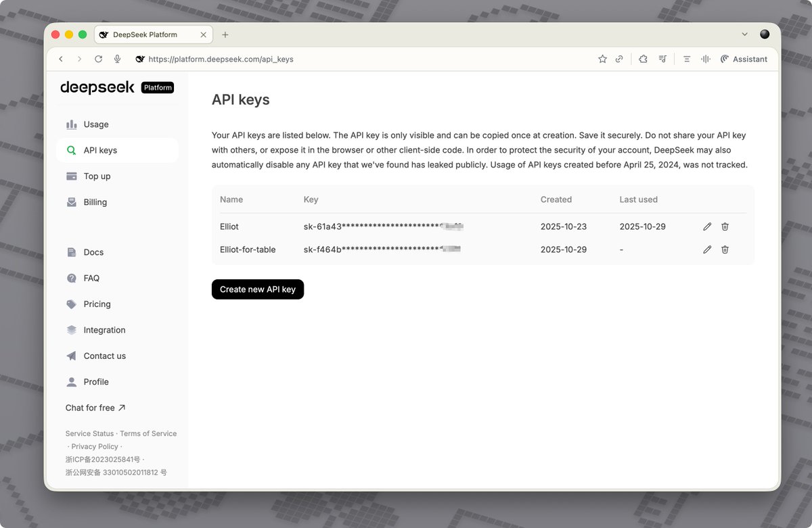Open the extensions puzzle icon

click(x=643, y=59)
